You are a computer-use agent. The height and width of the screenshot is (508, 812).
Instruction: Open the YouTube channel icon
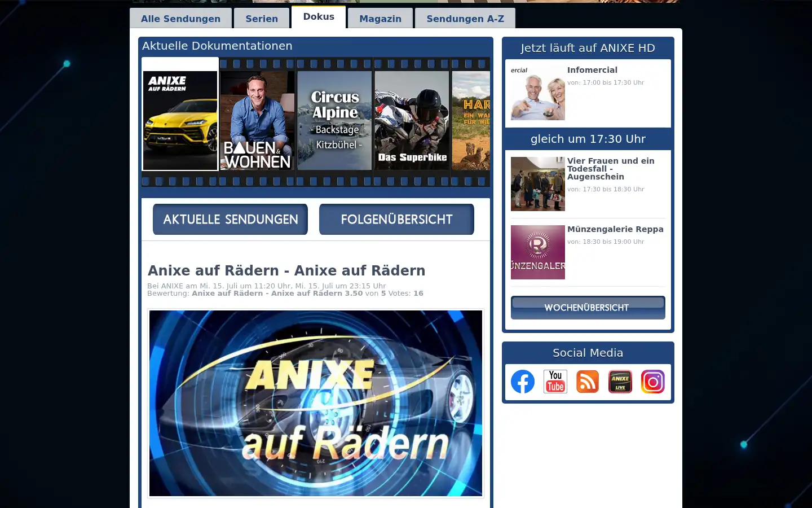pyautogui.click(x=555, y=382)
